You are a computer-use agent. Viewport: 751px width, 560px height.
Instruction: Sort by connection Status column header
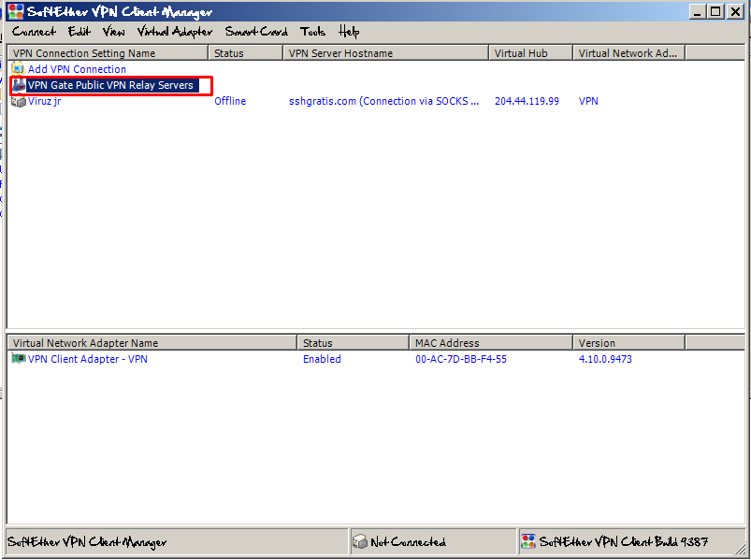246,53
